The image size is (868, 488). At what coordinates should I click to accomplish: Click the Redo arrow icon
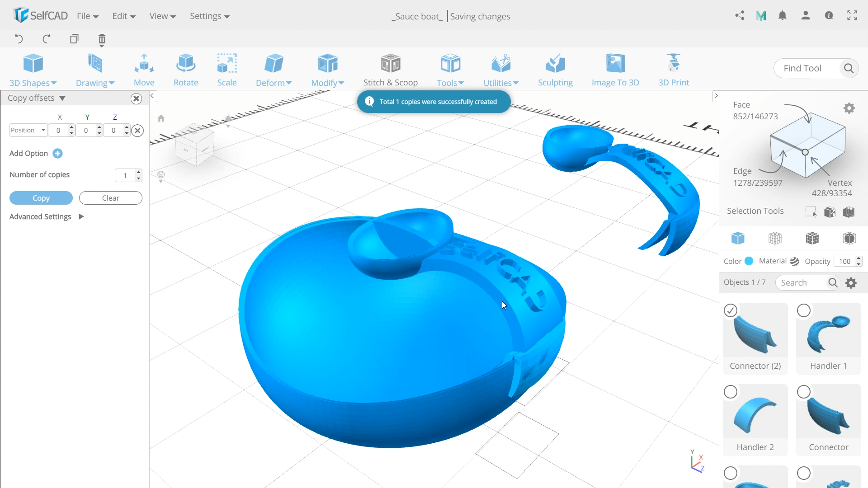point(46,39)
